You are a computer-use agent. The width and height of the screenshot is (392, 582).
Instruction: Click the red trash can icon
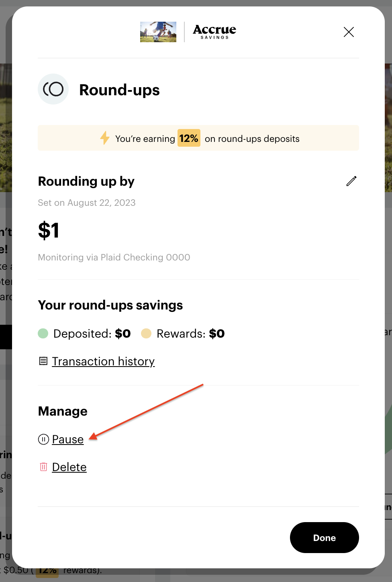click(x=43, y=467)
